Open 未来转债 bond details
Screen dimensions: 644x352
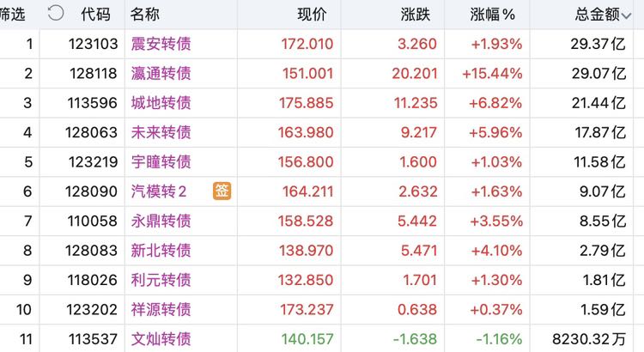(161, 132)
